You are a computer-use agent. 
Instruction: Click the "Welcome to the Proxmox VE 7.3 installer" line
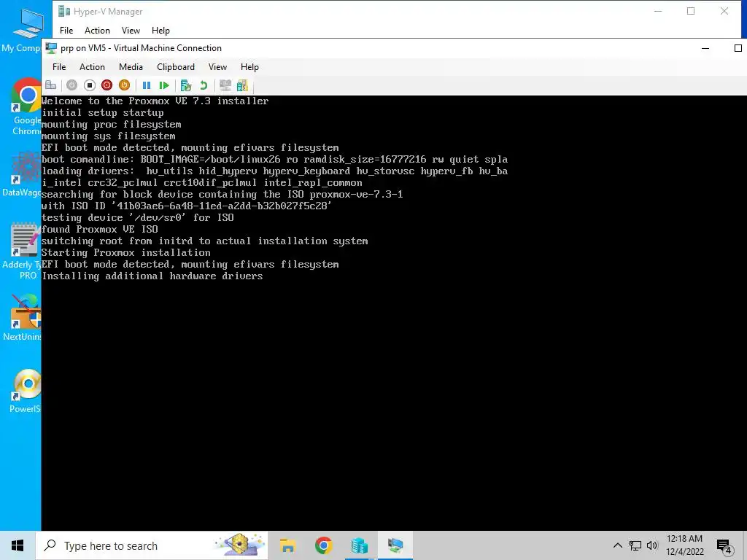pyautogui.click(x=155, y=101)
